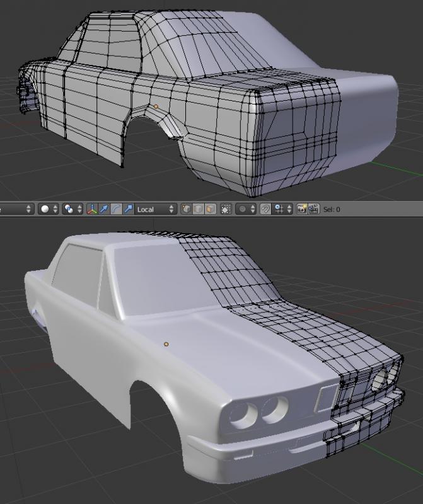Switch to edge select mode
The height and width of the screenshot is (504, 423).
click(198, 209)
